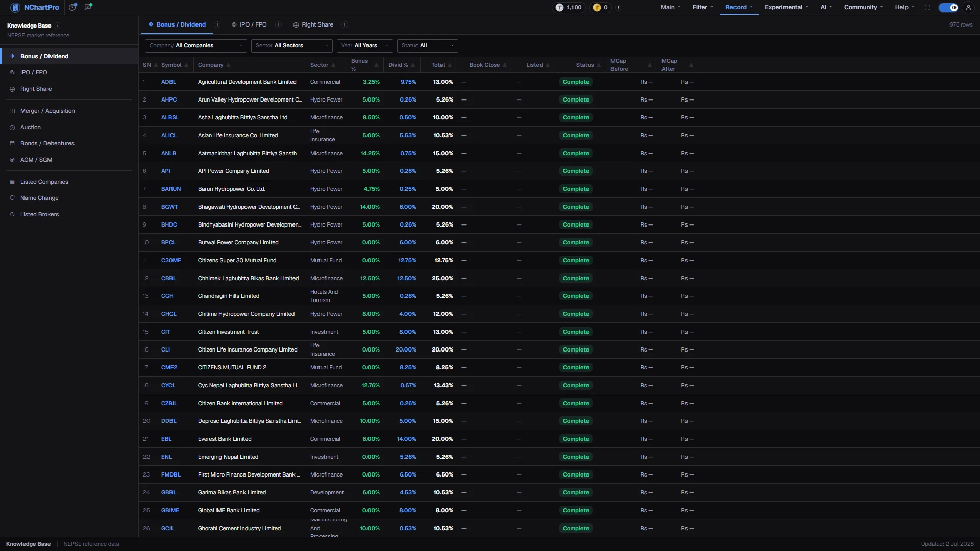This screenshot has width=980, height=551.
Task: Open the Record menu
Action: (x=739, y=7)
